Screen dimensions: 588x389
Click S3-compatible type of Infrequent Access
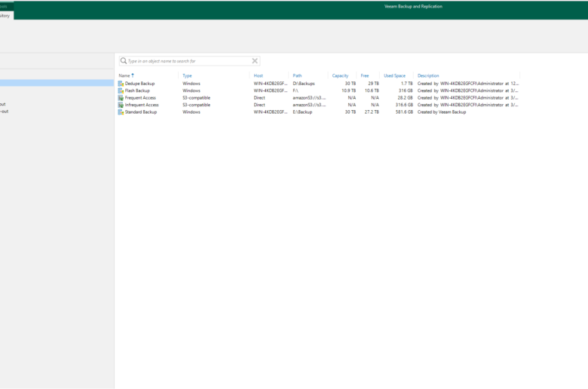tap(197, 105)
